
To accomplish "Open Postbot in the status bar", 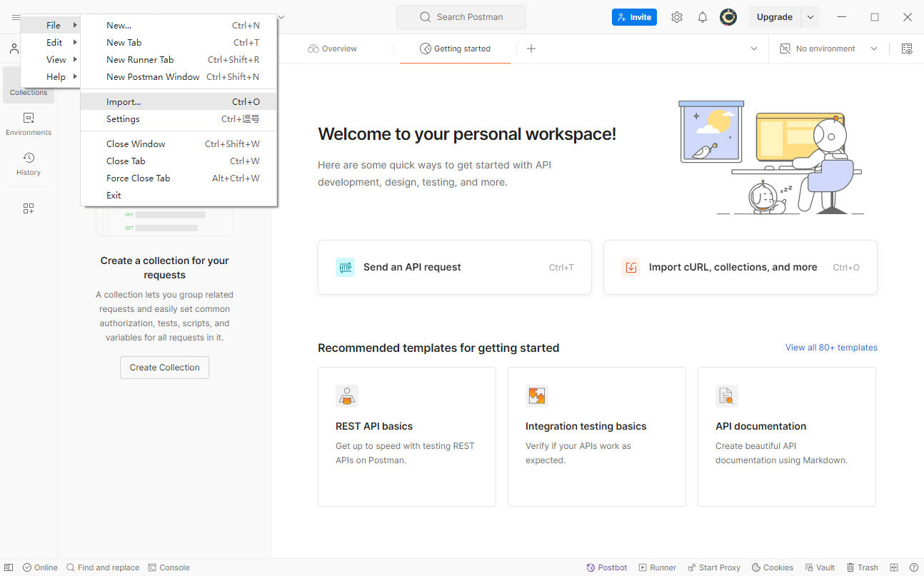I will point(606,567).
